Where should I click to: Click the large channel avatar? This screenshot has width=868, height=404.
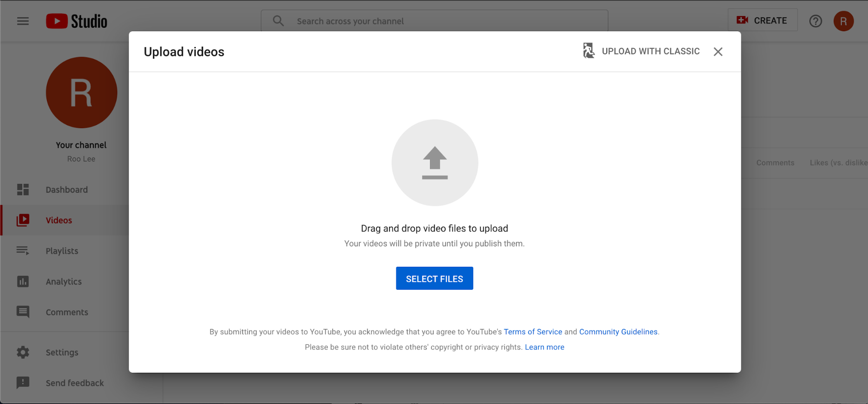[82, 93]
